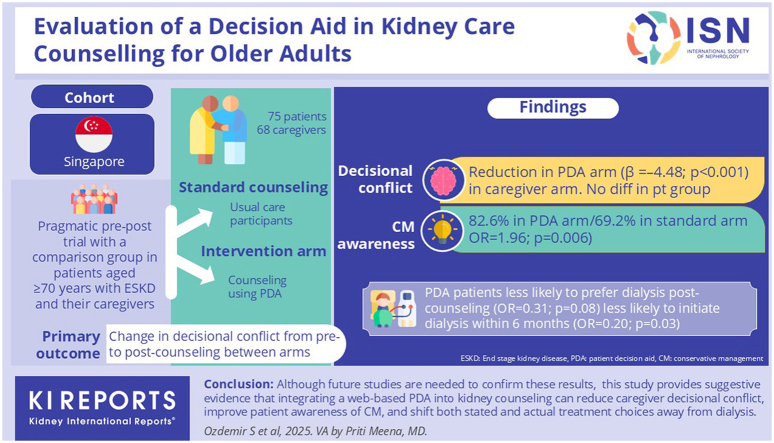Viewport: 774px width, 443px height.
Task: Click the brain icon beside Decisional conflict
Action: [444, 180]
